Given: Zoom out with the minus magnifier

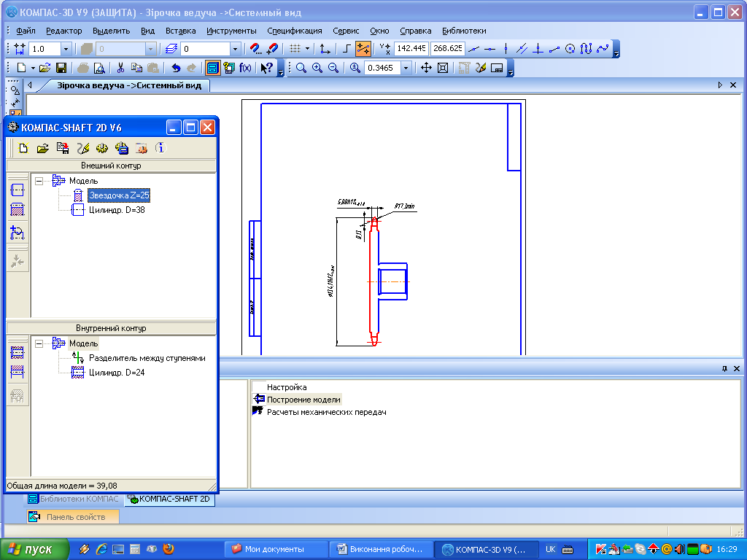Looking at the screenshot, I should click(333, 68).
